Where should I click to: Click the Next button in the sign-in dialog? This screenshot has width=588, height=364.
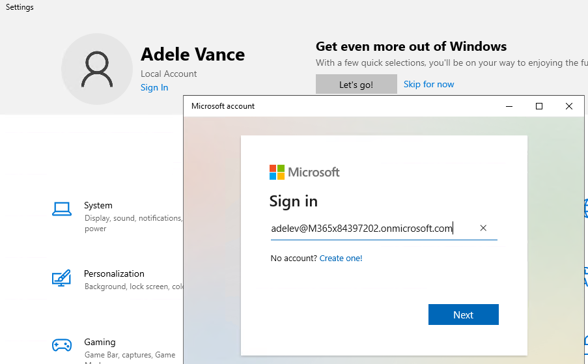464,315
